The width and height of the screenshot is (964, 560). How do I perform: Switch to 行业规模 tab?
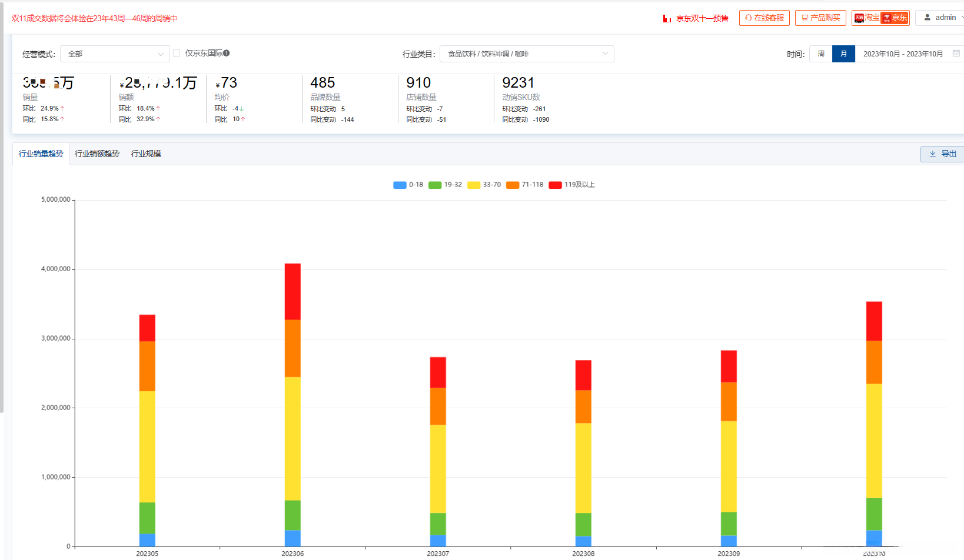coord(146,154)
